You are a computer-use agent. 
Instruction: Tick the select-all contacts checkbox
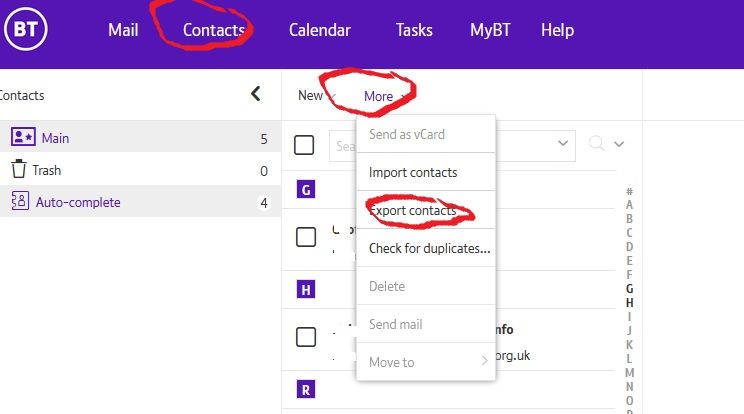[305, 145]
